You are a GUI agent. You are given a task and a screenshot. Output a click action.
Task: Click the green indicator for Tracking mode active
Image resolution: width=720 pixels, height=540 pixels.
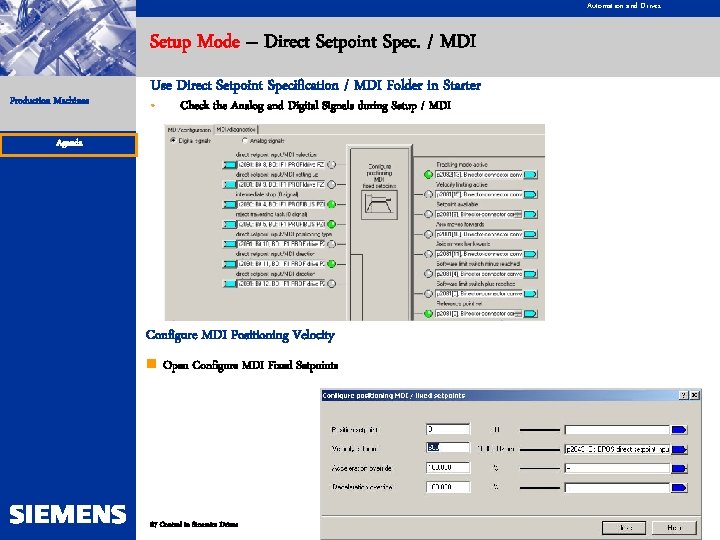click(x=428, y=174)
